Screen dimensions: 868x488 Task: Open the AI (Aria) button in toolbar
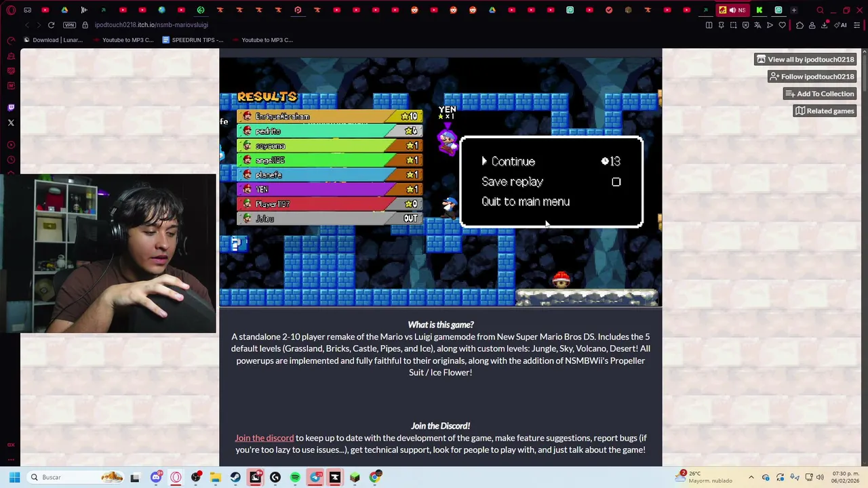point(842,25)
